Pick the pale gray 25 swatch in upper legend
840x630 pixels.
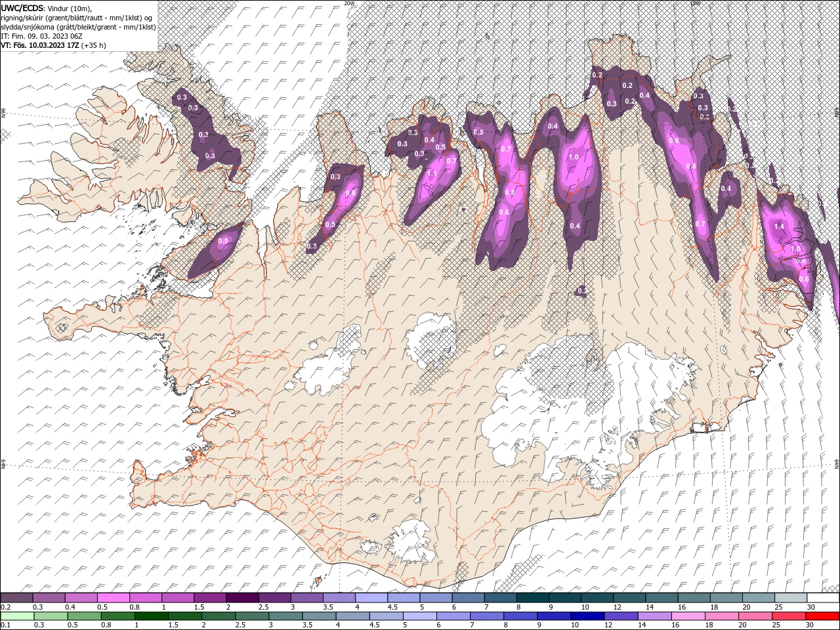coord(791,598)
